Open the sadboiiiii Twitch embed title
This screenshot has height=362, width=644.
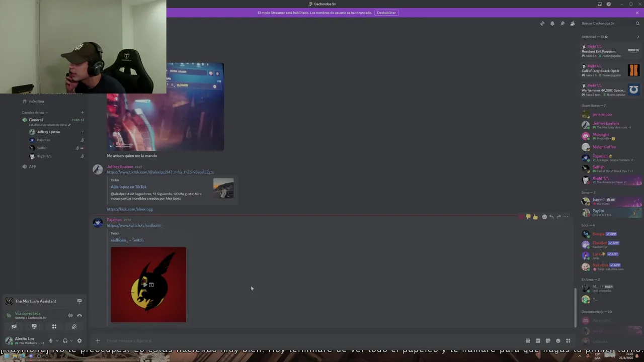[x=127, y=240]
